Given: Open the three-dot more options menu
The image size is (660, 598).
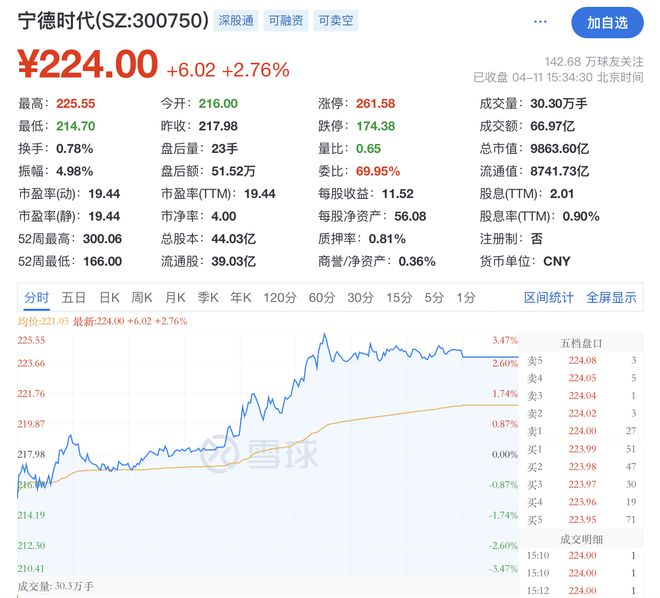Looking at the screenshot, I should point(540,21).
